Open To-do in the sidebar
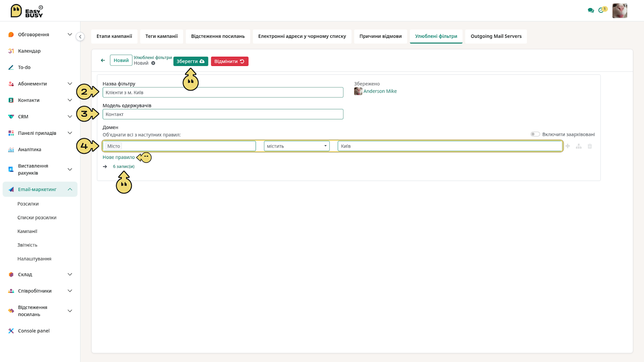This screenshot has height=362, width=644. pos(24,68)
